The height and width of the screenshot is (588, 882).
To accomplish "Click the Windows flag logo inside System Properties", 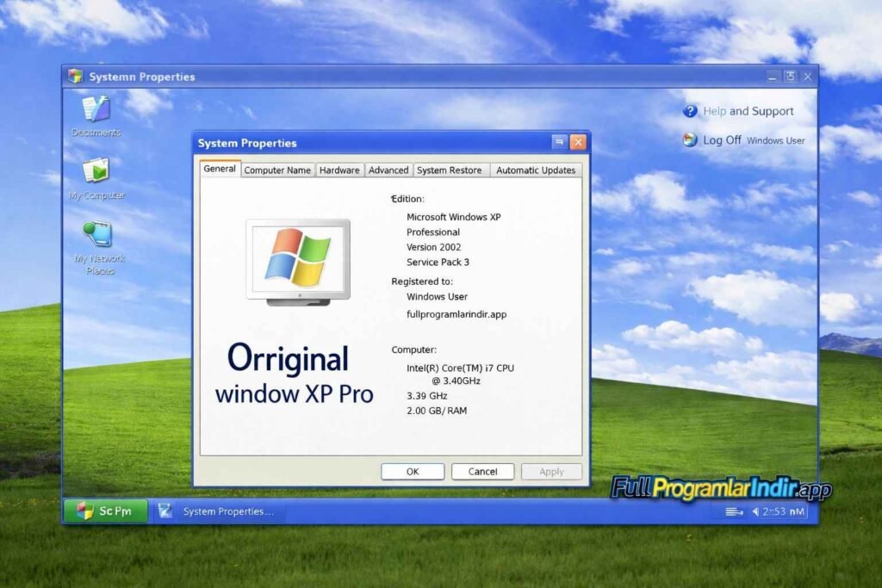I will (x=296, y=258).
